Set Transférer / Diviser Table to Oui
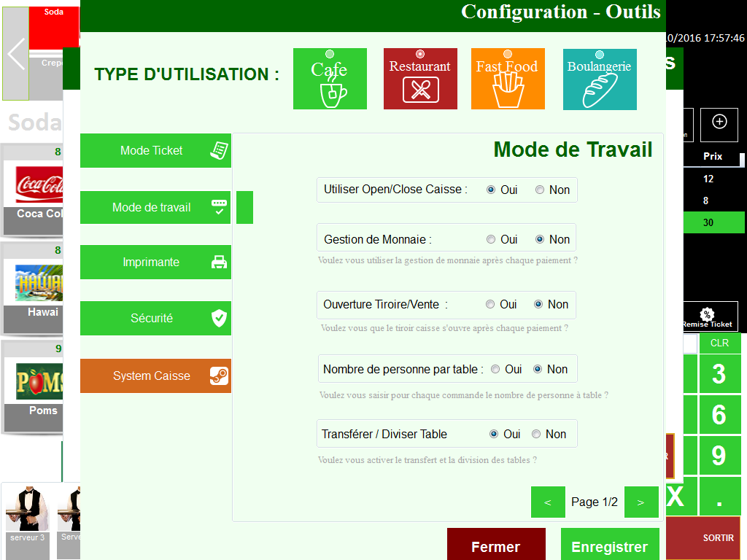 coord(494,434)
